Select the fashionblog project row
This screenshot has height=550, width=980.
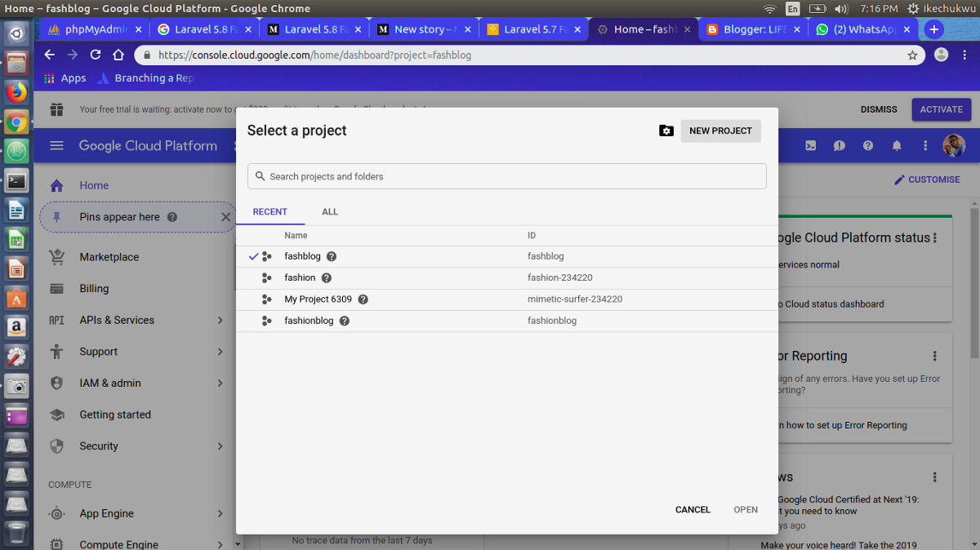click(507, 321)
